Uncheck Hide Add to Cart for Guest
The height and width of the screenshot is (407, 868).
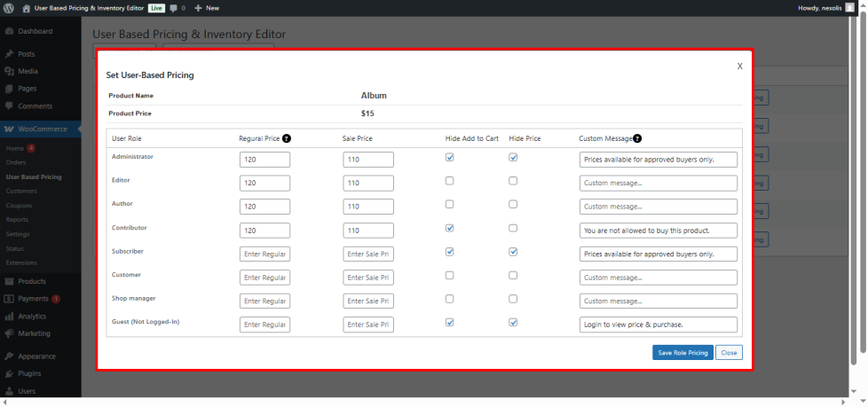(x=449, y=323)
